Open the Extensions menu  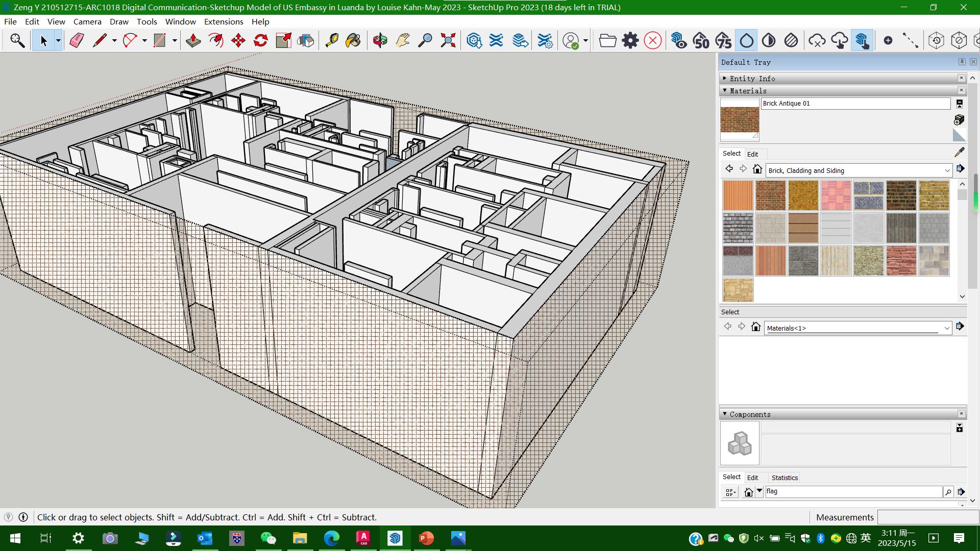[224, 21]
